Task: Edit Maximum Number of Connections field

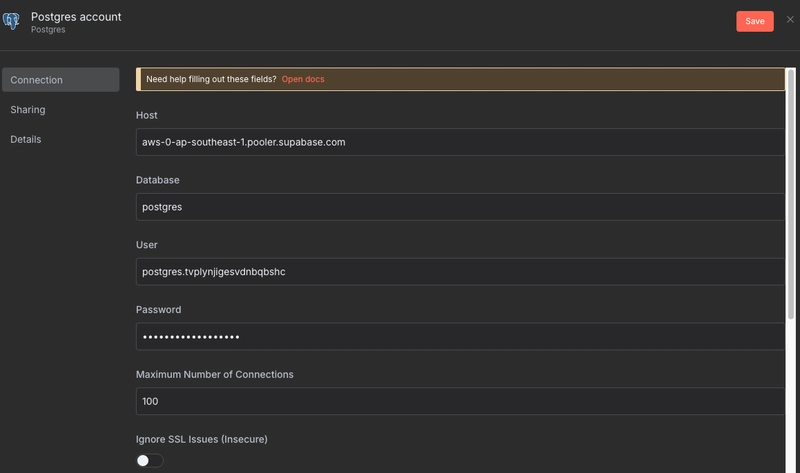Action: [x=460, y=401]
